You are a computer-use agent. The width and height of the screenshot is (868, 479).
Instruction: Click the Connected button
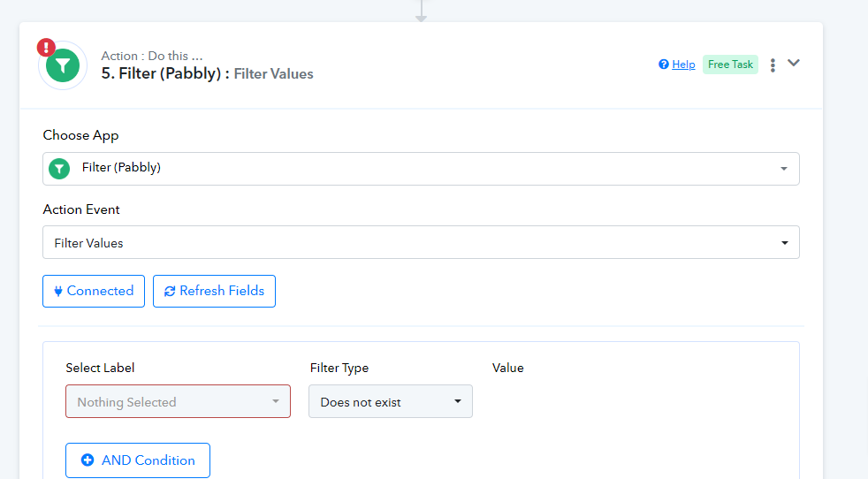94,292
